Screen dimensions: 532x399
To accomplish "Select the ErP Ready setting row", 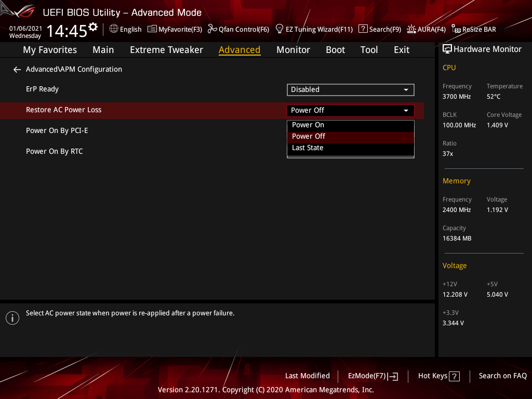I will (212, 89).
